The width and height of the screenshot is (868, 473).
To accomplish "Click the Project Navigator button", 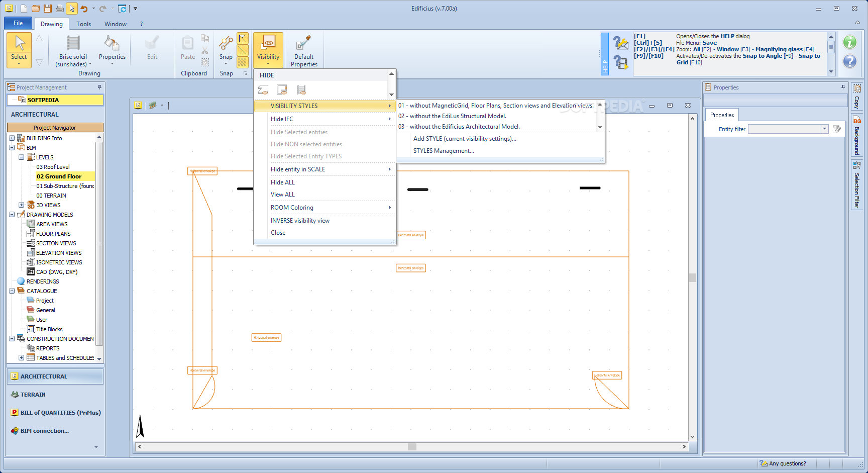I will click(55, 128).
